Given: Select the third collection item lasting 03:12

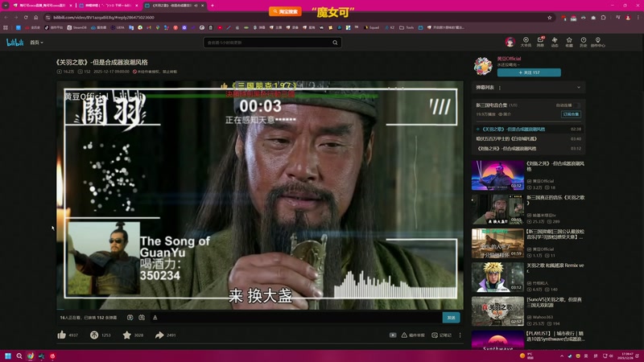Looking at the screenshot, I should [x=528, y=149].
